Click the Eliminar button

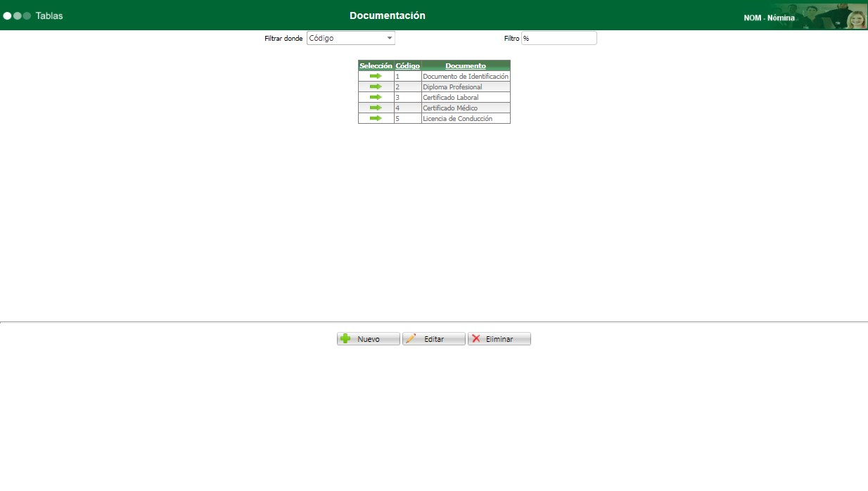[x=499, y=339]
